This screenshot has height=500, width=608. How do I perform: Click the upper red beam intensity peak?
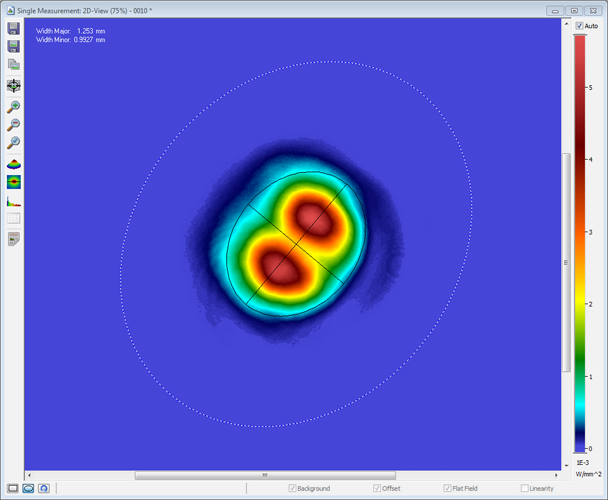(314, 220)
